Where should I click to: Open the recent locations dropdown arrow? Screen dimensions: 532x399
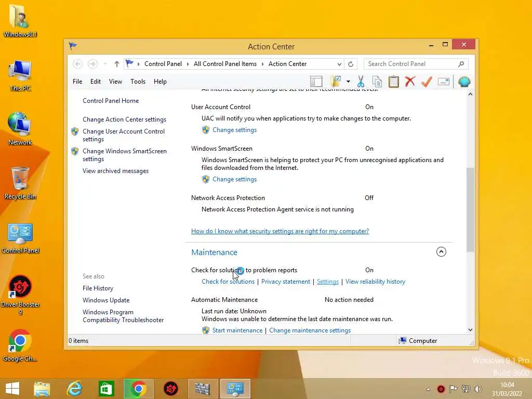[105, 64]
